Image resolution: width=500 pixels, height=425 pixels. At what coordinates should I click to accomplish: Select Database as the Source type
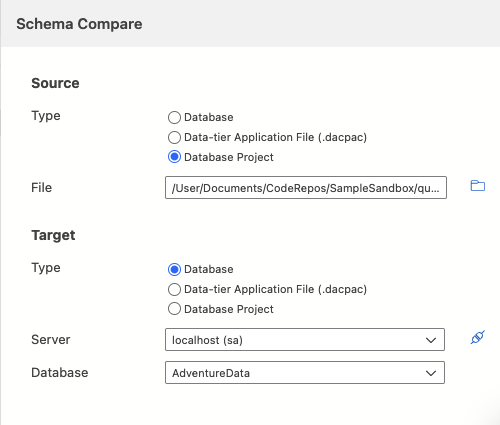(x=174, y=117)
